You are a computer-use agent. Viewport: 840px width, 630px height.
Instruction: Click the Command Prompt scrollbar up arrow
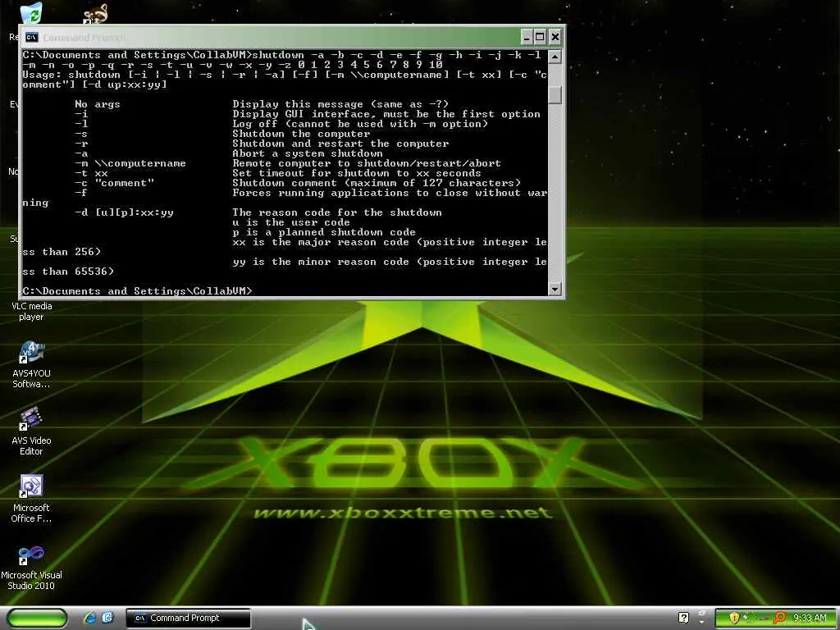(x=555, y=57)
